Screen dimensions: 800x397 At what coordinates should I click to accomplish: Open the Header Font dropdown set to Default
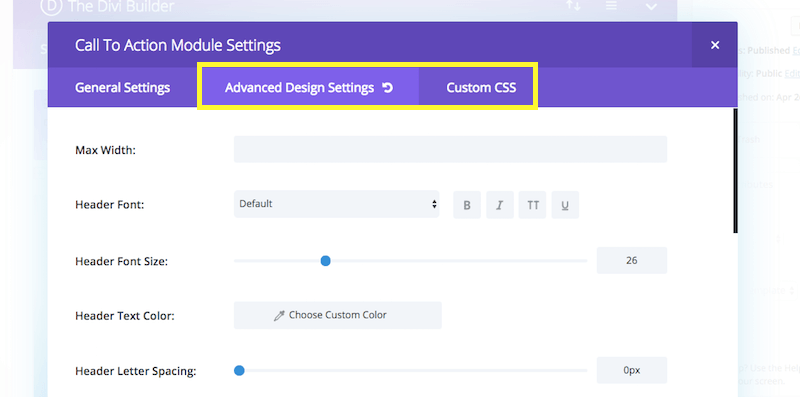coord(337,204)
